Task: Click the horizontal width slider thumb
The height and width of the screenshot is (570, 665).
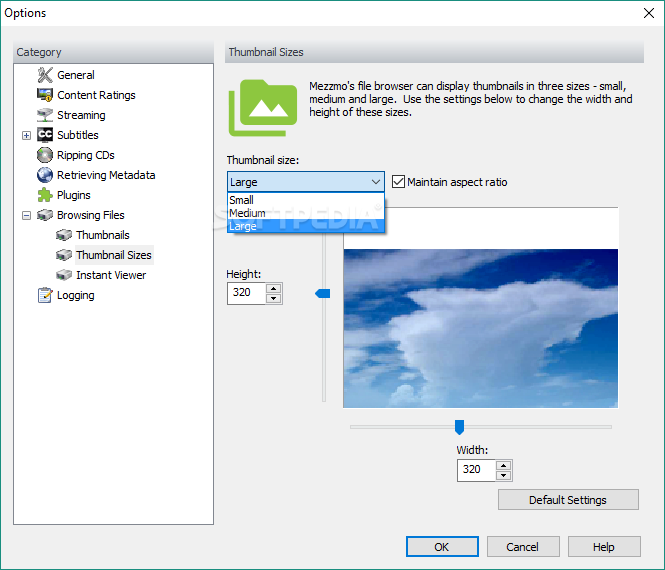Action: pos(459,428)
